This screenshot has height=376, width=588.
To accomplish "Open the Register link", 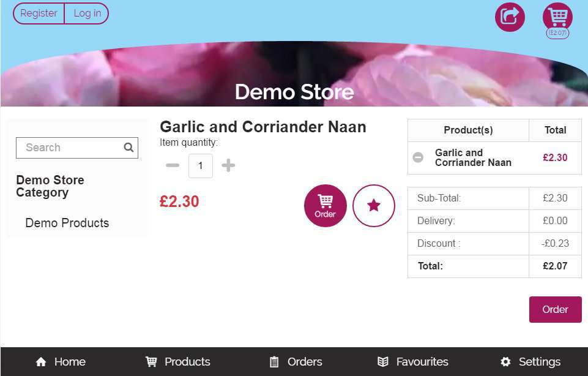I will click(x=39, y=13).
